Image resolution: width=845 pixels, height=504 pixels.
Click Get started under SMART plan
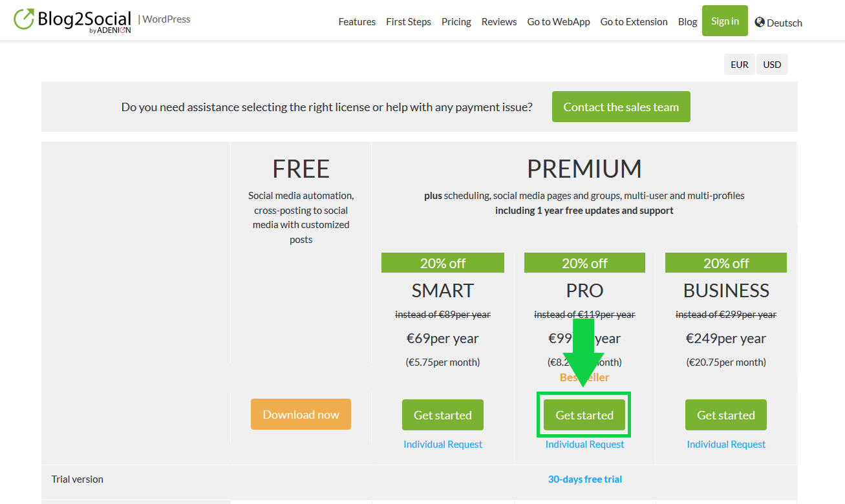coord(443,415)
